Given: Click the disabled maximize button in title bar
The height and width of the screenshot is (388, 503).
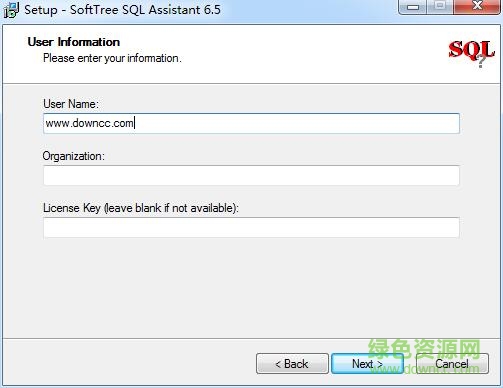Looking at the screenshot, I should pyautogui.click(x=440, y=7).
